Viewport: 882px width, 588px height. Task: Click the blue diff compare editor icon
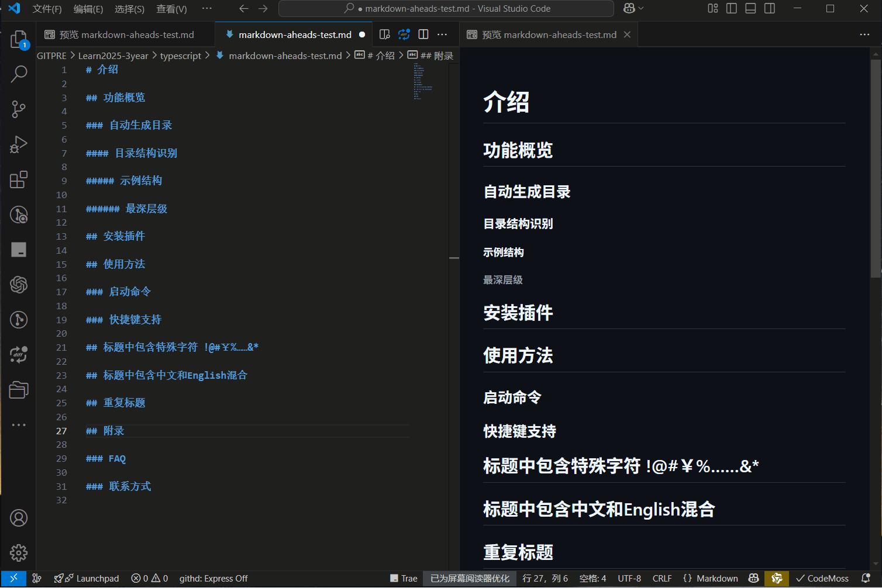404,34
